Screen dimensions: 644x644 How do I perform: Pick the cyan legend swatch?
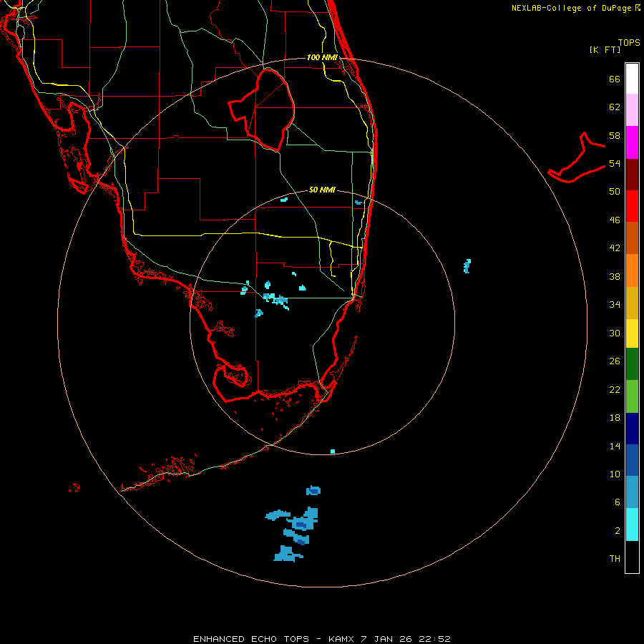coord(632,525)
